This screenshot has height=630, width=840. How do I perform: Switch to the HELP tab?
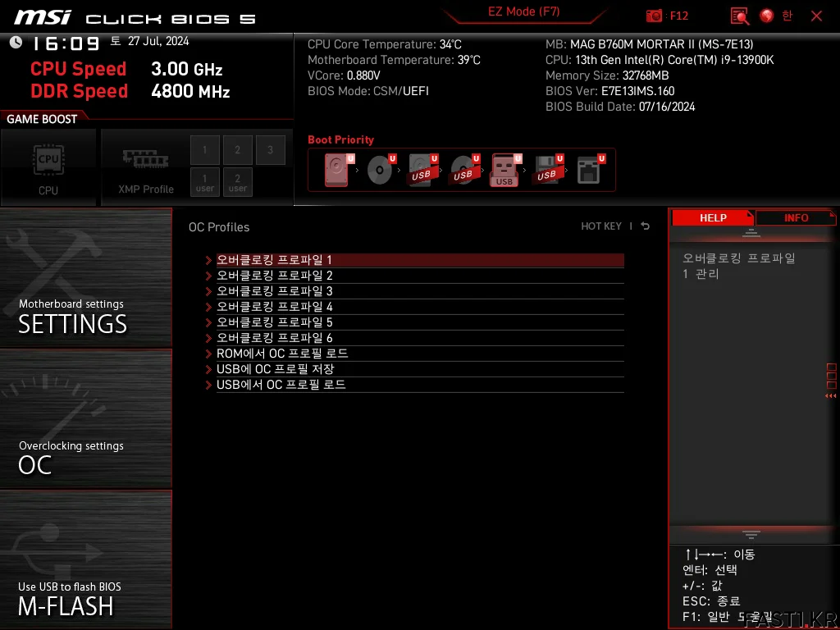[713, 217]
